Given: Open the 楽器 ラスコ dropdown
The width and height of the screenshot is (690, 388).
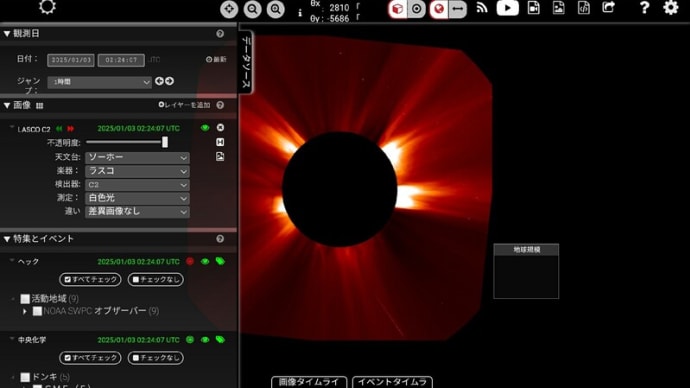Looking at the screenshot, I should pos(137,171).
